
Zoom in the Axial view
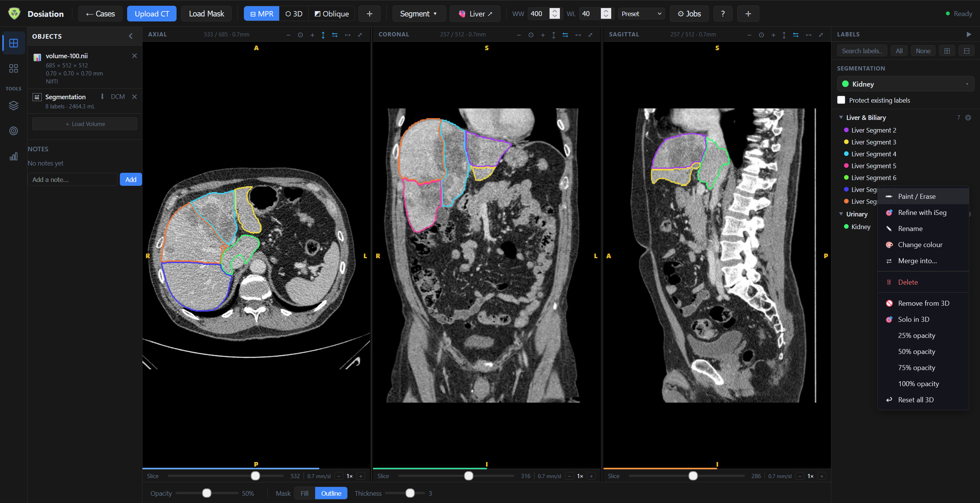coord(312,35)
